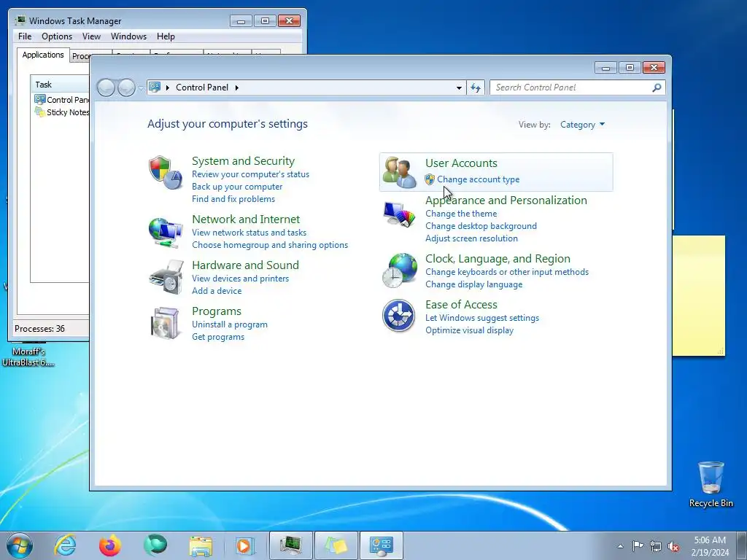The height and width of the screenshot is (560, 747).
Task: Select Sticky Notes task in Task Manager list
Action: pos(61,112)
